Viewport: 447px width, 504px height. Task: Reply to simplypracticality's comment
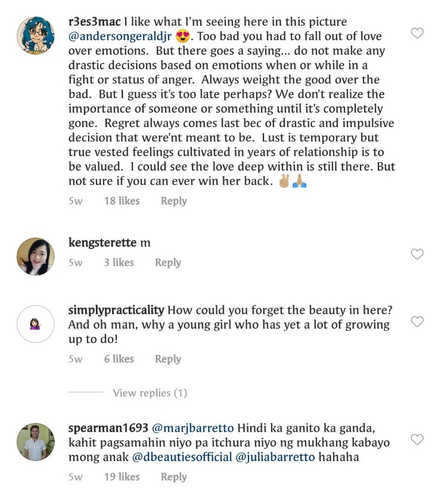(x=167, y=359)
